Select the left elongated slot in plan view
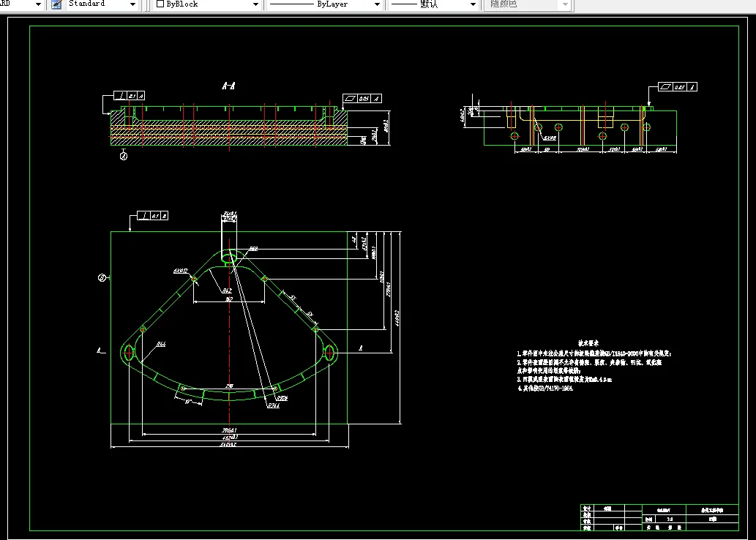The width and height of the screenshot is (756, 540). point(128,353)
